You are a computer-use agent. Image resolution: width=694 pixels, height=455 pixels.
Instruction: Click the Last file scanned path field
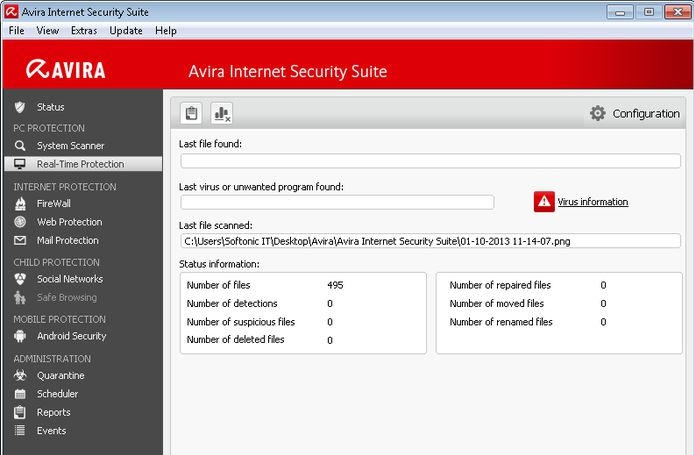[x=430, y=241]
